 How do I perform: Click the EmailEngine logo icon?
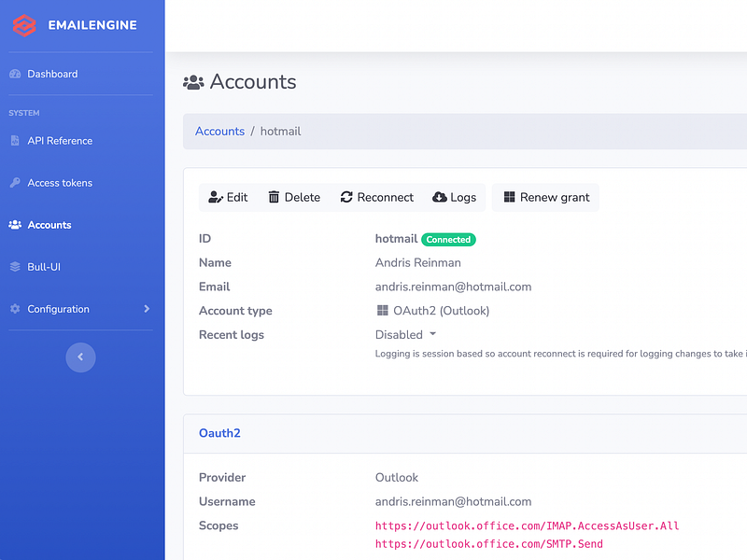tap(24, 25)
